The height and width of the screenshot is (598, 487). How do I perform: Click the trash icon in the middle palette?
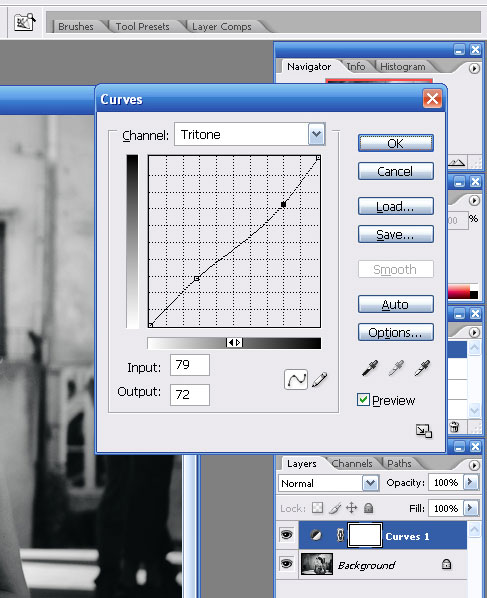point(454,426)
